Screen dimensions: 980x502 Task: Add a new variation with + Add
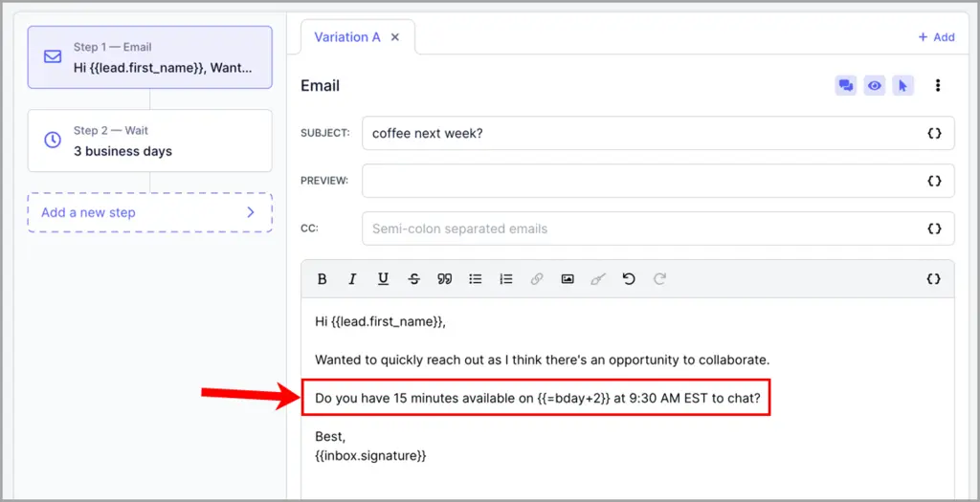[936, 37]
